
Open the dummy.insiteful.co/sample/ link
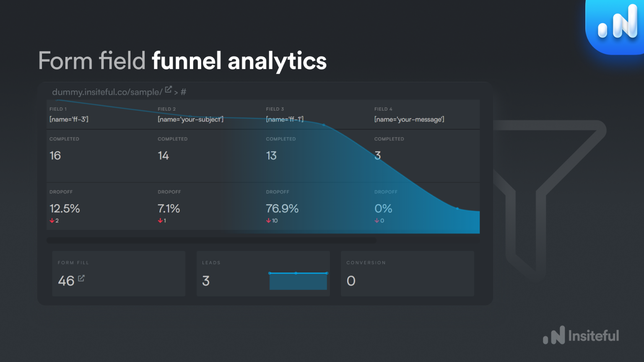107,92
